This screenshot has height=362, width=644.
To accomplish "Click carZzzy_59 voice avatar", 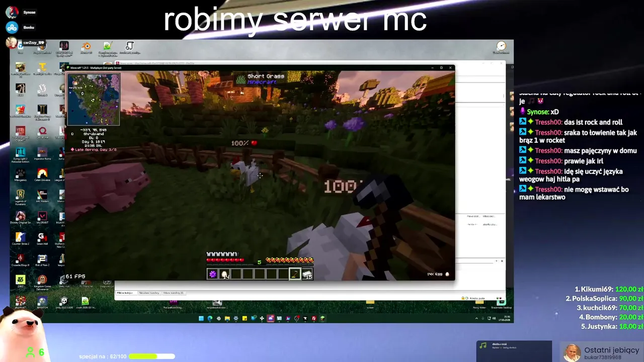I will pyautogui.click(x=12, y=43).
